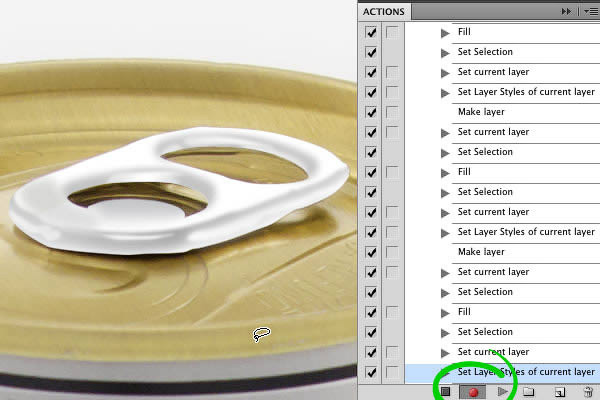This screenshot has height=400, width=600.
Task: Uncheck the topmost Set Selection step
Action: tap(371, 52)
